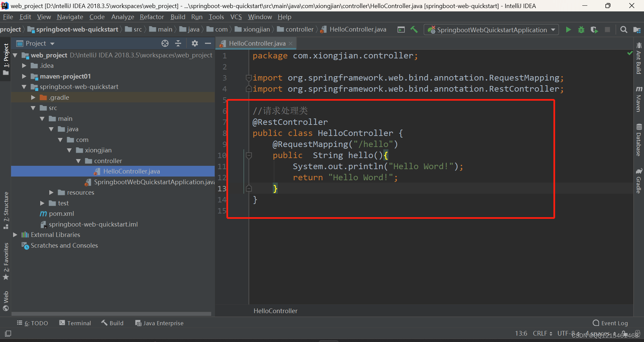644x342 pixels.
Task: Click HelloController breadcrumb below editor
Action: (x=275, y=311)
